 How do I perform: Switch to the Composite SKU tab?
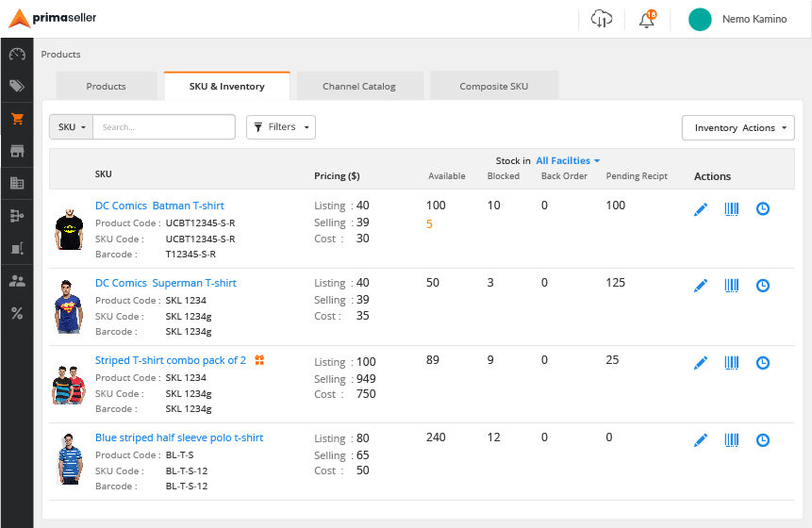click(x=494, y=86)
